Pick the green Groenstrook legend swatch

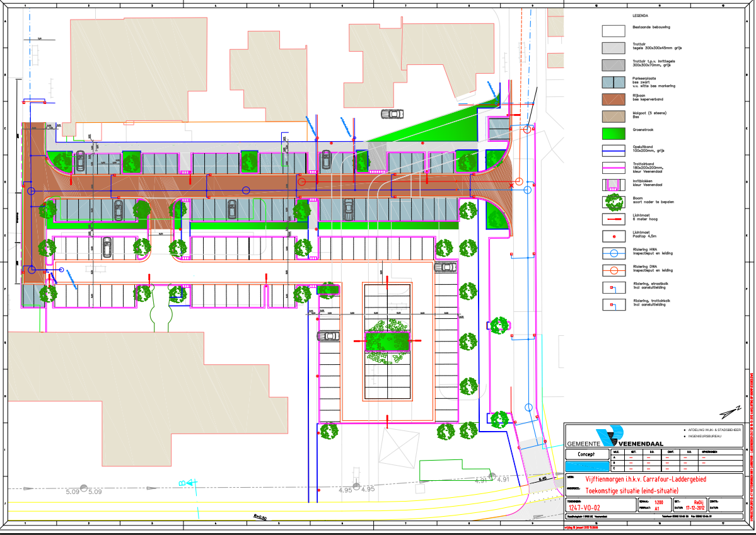(x=614, y=134)
